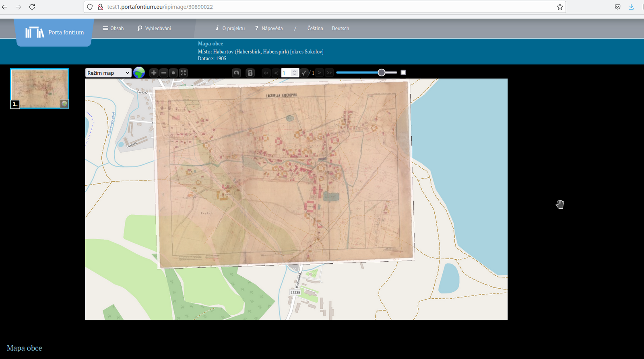Zoom in with the plus icon

tap(154, 73)
